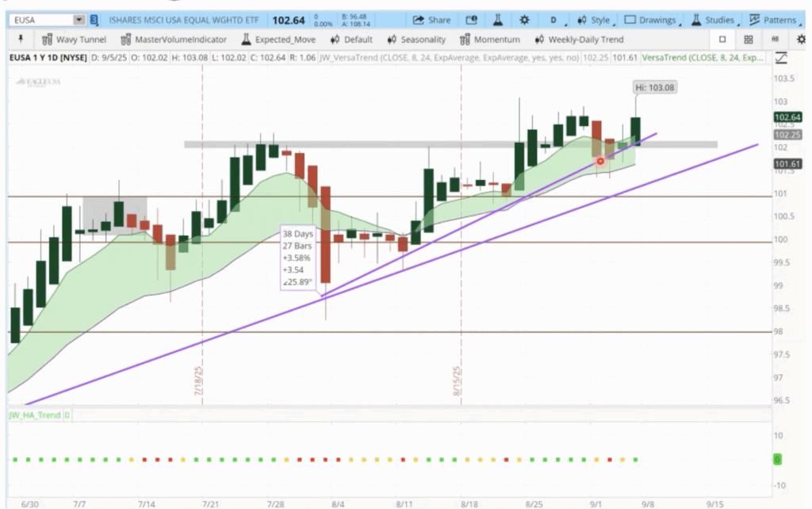Click the 7/21 date on the time axis
The image size is (812, 509).
coord(211,503)
